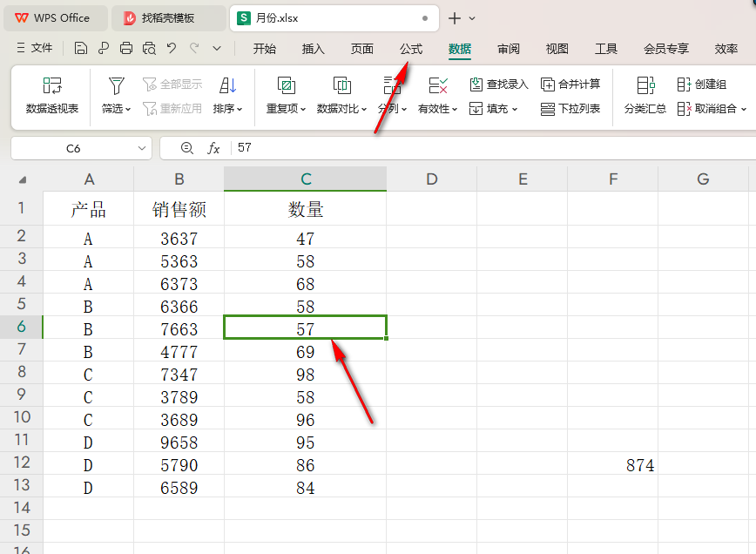
Task: Select cell containing 6589
Action: pos(179,488)
